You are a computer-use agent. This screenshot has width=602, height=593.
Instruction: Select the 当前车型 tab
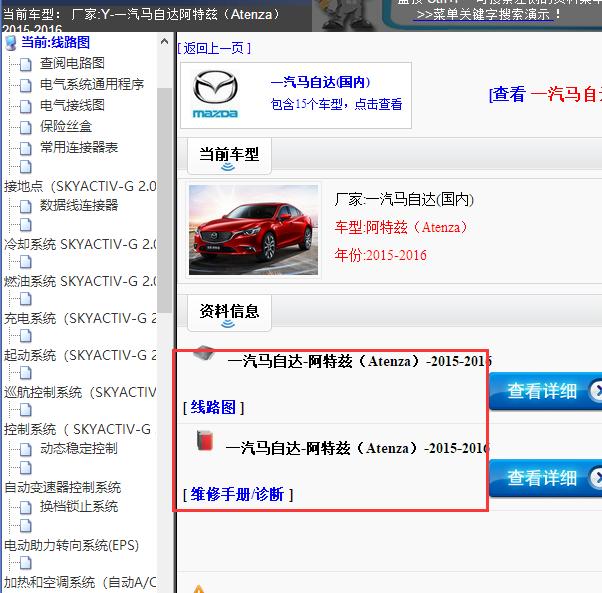229,155
